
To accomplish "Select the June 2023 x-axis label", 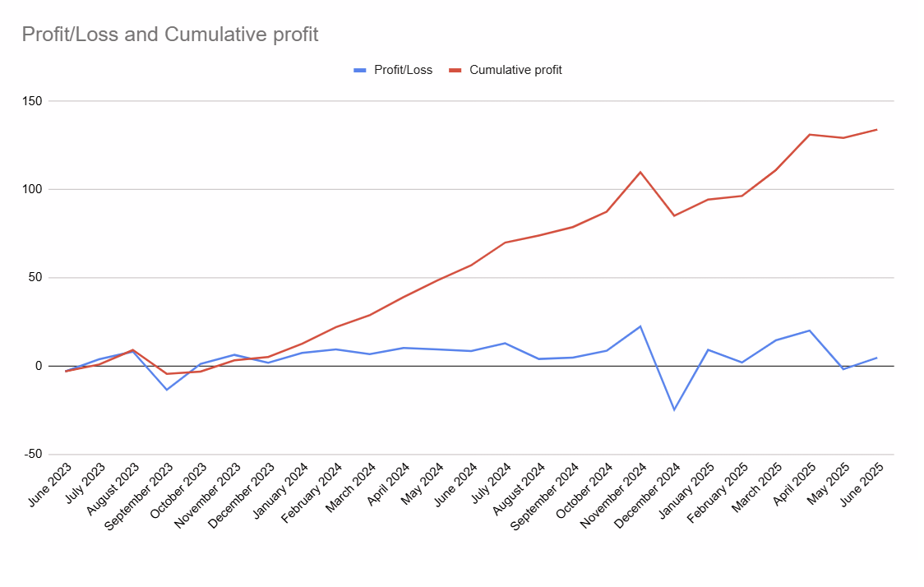I will click(49, 485).
